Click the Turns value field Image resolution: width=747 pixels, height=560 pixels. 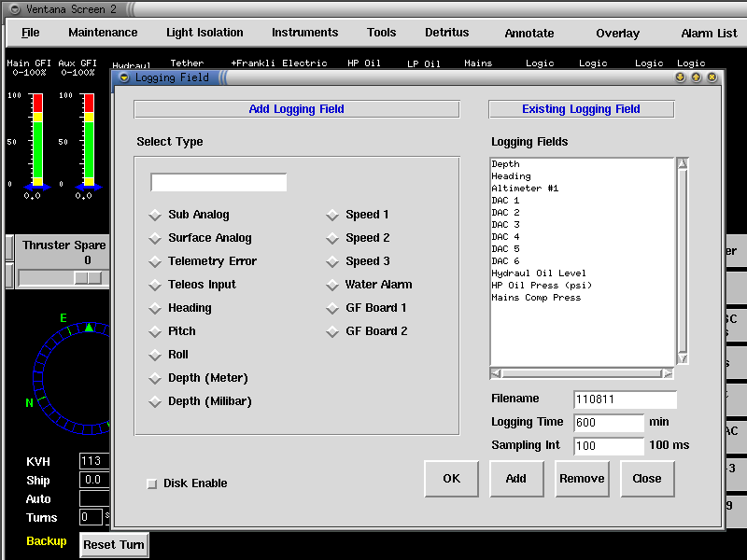(91, 517)
